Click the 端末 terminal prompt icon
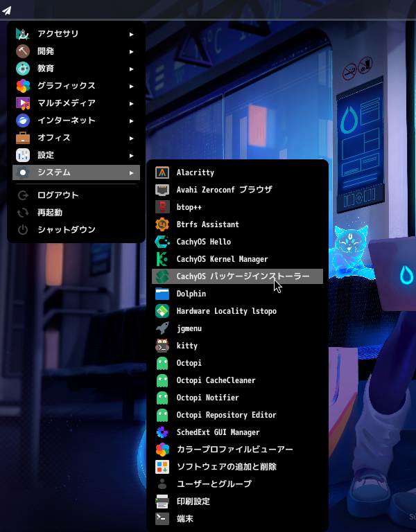Viewport: 416px width, 532px height. tap(162, 519)
